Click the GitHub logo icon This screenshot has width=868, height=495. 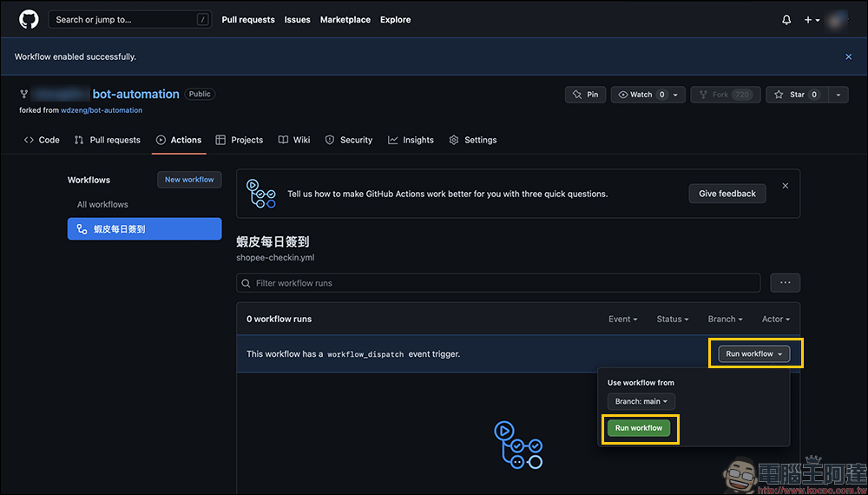29,19
